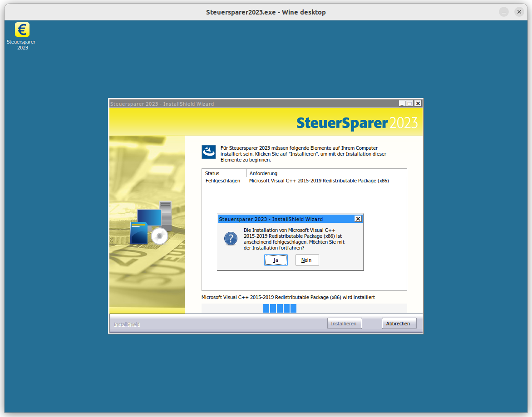Viewport: 532px width, 417px height.
Task: Click the computer and CD setup graphic
Action: (151, 223)
